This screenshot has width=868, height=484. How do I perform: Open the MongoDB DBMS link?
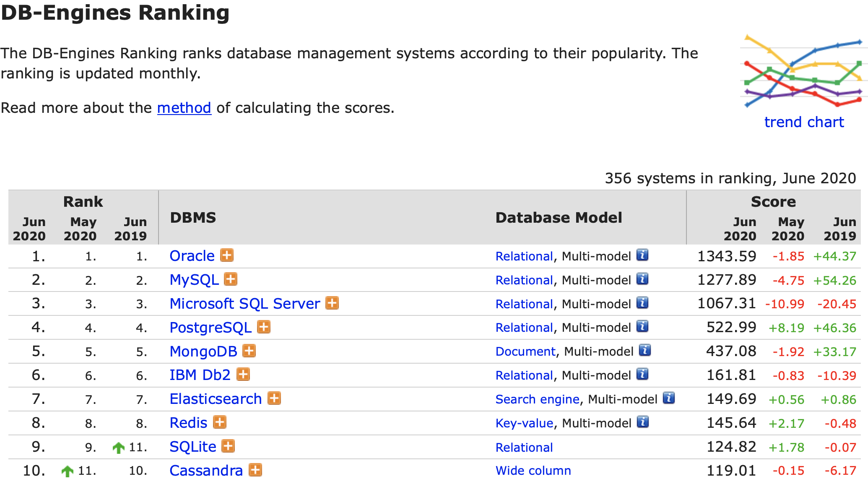click(x=203, y=351)
